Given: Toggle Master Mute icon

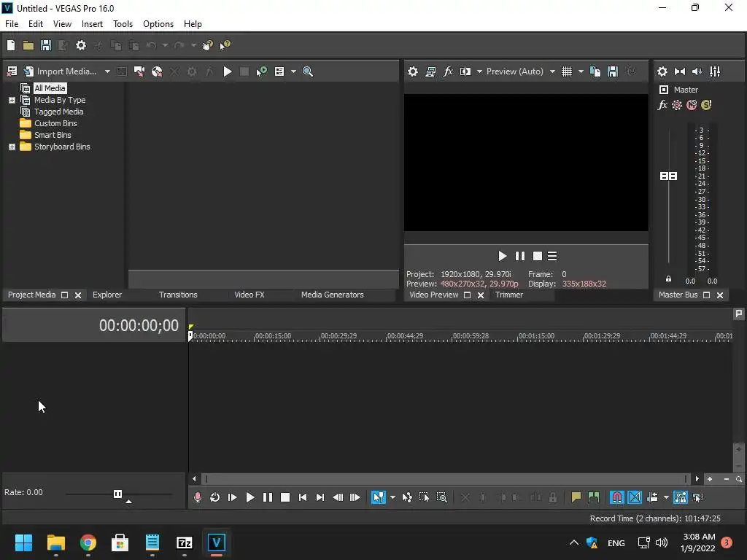Looking at the screenshot, I should (692, 105).
